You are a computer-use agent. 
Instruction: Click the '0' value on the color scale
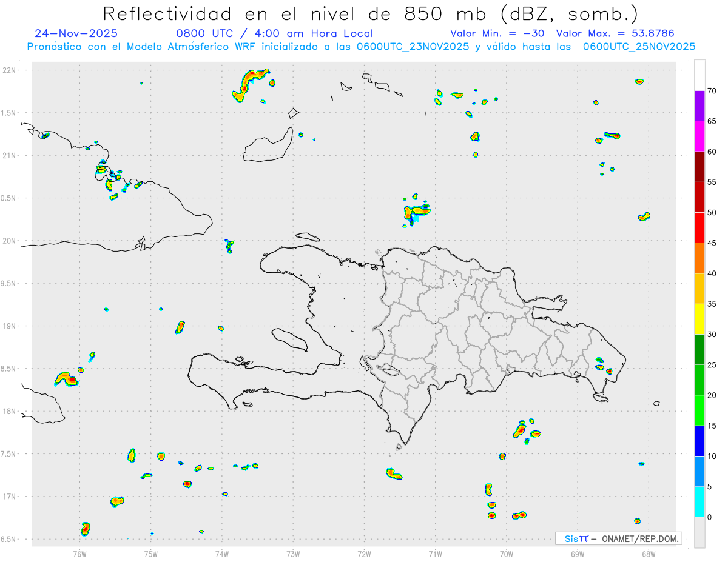click(x=710, y=517)
